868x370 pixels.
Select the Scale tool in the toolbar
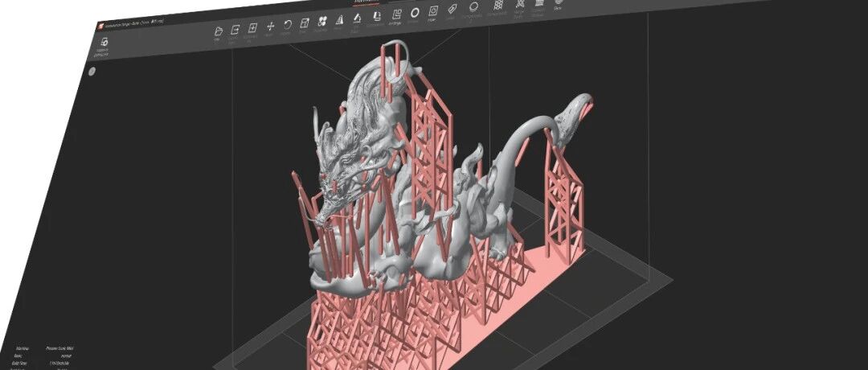305,23
